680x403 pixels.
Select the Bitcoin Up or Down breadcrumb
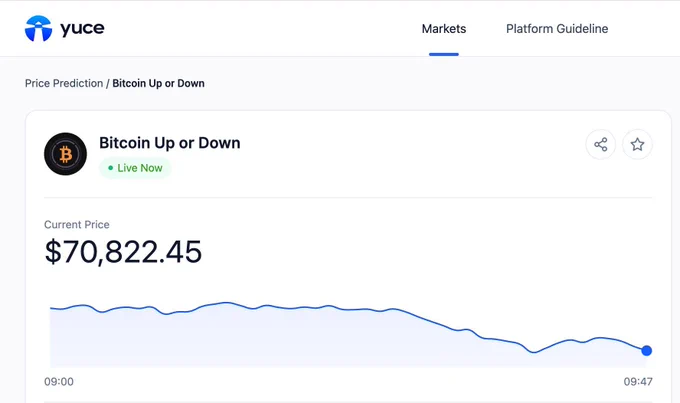coord(158,83)
